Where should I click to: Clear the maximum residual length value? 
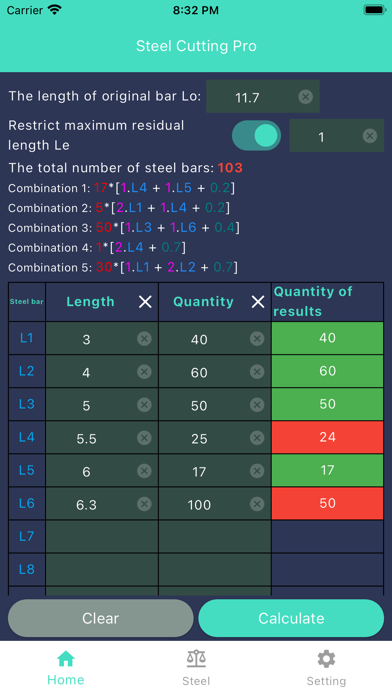click(370, 135)
